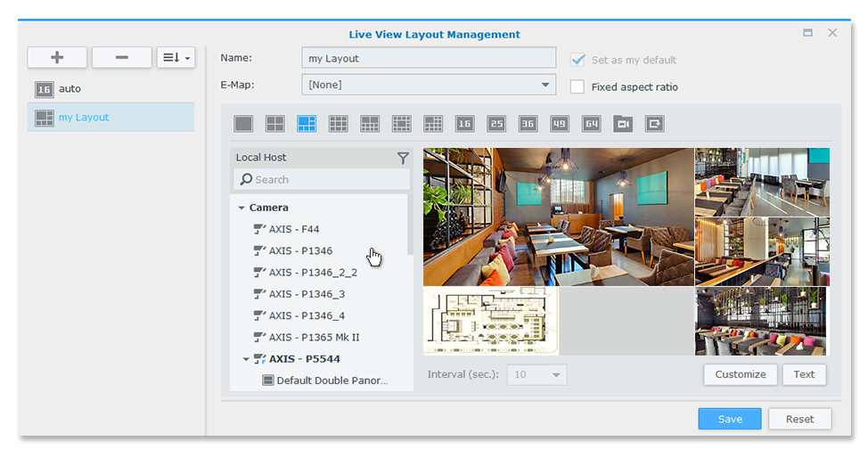Select the single-channel layout icon
The width and height of the screenshot is (868, 458).
pyautogui.click(x=243, y=124)
